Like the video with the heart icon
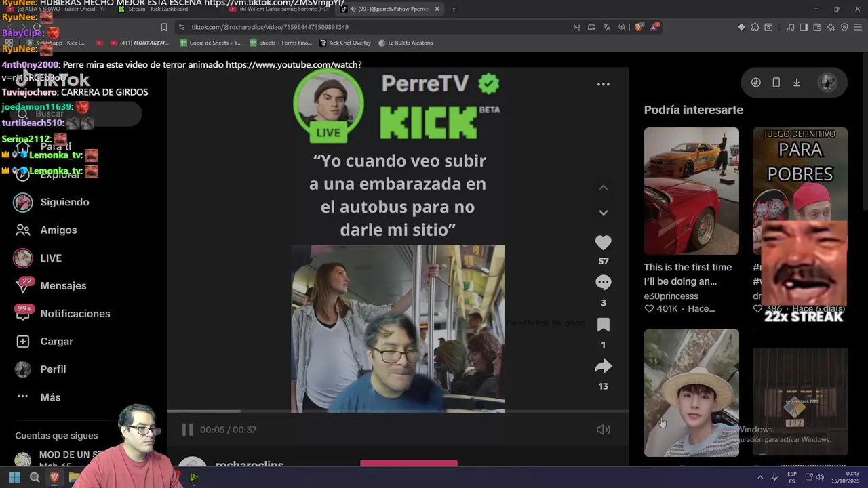 click(603, 243)
